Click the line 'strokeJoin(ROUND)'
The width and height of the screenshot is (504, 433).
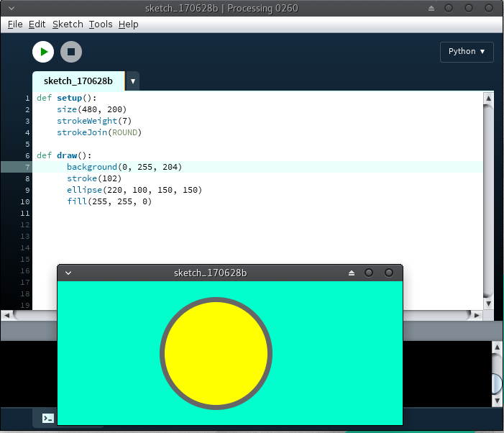tap(99, 132)
